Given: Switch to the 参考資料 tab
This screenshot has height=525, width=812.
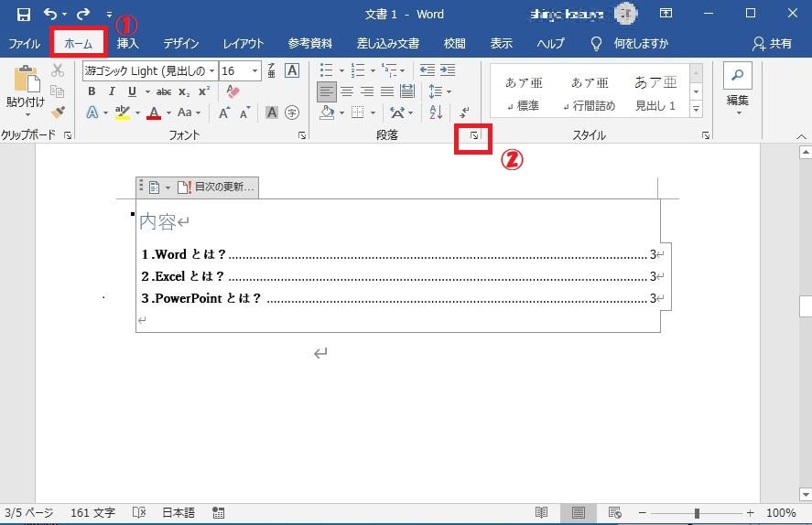Looking at the screenshot, I should [309, 44].
